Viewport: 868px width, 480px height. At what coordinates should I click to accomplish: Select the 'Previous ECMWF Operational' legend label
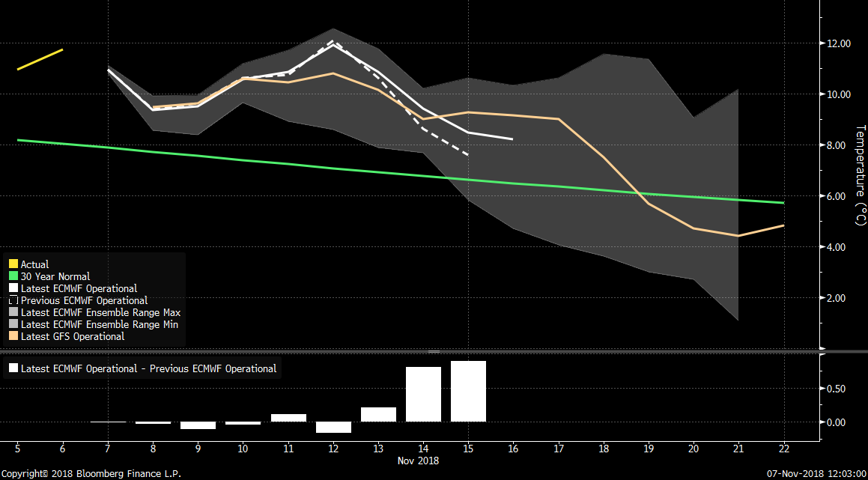click(x=84, y=300)
